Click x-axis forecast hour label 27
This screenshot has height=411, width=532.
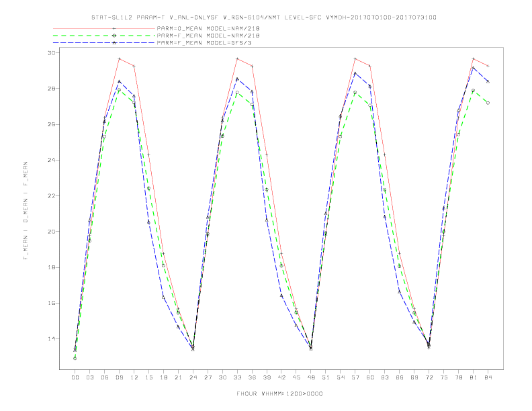click(208, 377)
